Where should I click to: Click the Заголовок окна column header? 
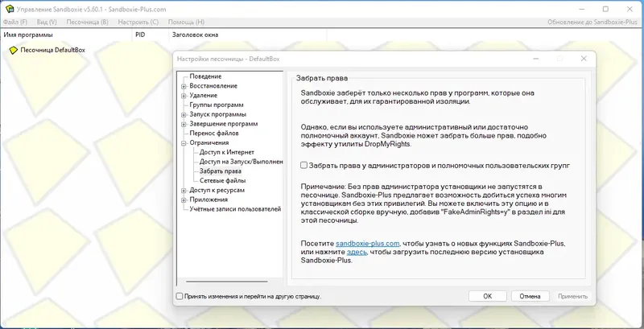[x=248, y=35]
